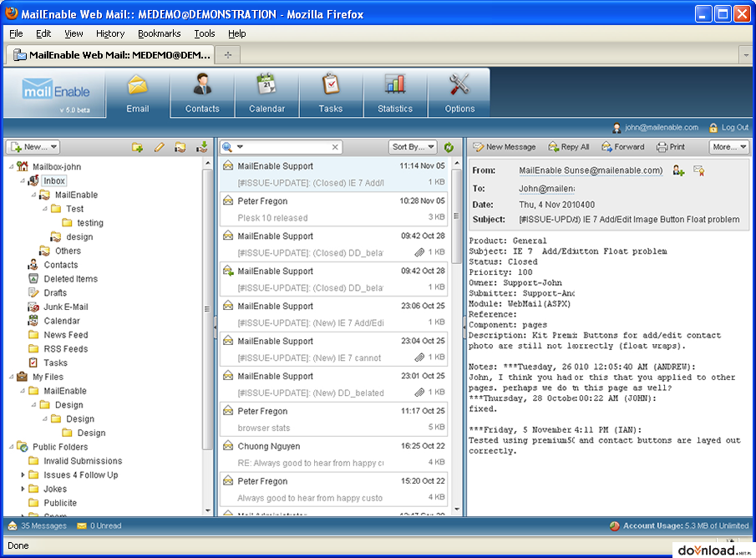Open the New... dropdown
This screenshot has height=558, width=756.
point(33,147)
